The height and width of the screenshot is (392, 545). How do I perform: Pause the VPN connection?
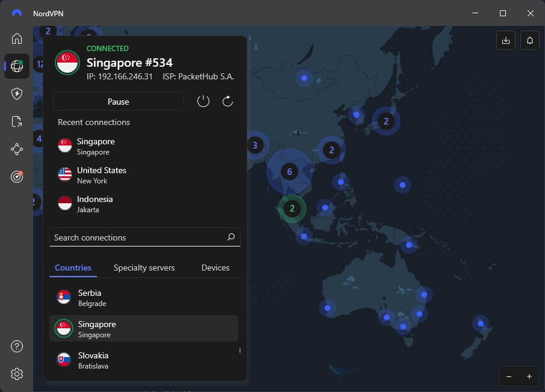pyautogui.click(x=119, y=102)
